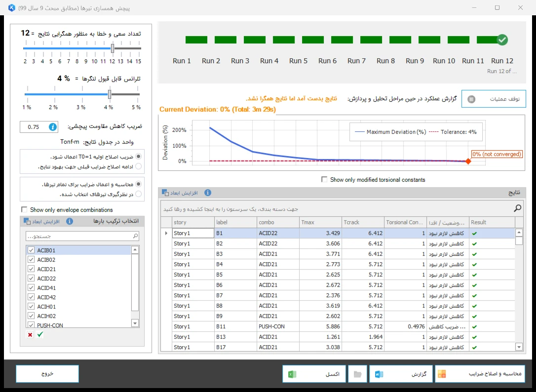This screenshot has height=392, width=536.
Task: Select the continue previous corrections radio option
Action: 139,166
